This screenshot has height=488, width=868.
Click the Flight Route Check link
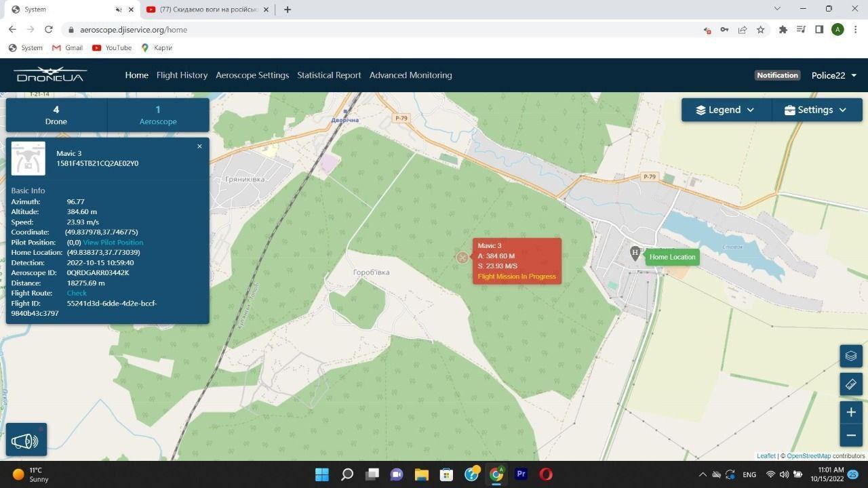77,293
